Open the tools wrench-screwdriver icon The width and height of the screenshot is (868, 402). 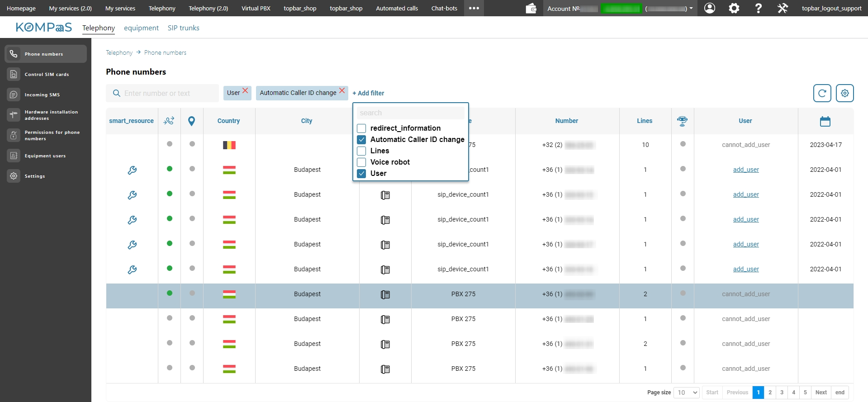tap(783, 8)
